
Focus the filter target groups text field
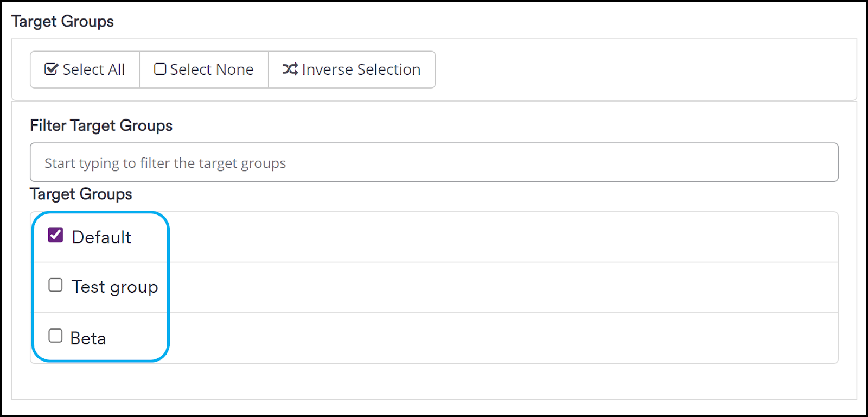(434, 162)
